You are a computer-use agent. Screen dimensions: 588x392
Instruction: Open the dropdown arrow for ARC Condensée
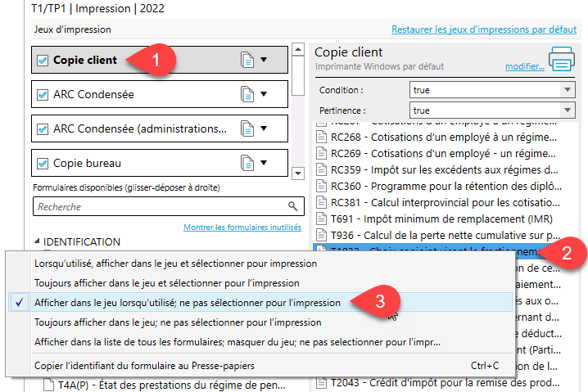[x=264, y=94]
